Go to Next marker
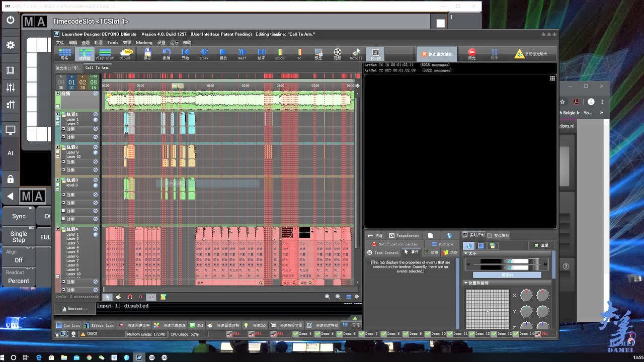644x362 pixels. tap(242, 54)
